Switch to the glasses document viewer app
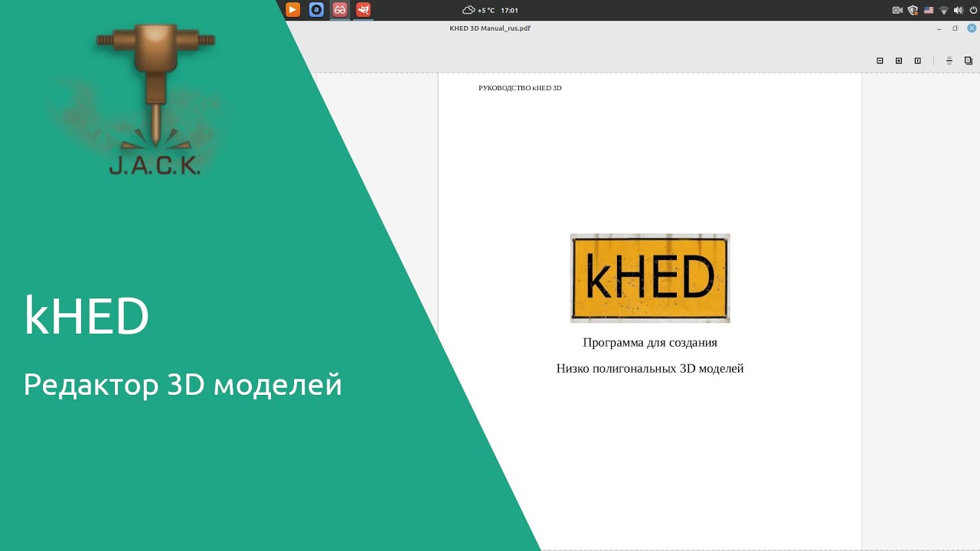Image resolution: width=980 pixels, height=551 pixels. tap(340, 10)
